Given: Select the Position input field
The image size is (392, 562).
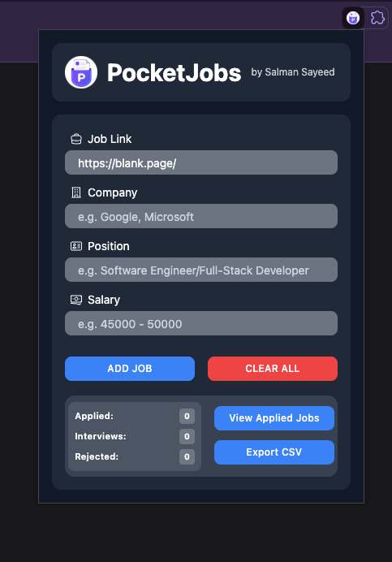Looking at the screenshot, I should [x=201, y=270].
